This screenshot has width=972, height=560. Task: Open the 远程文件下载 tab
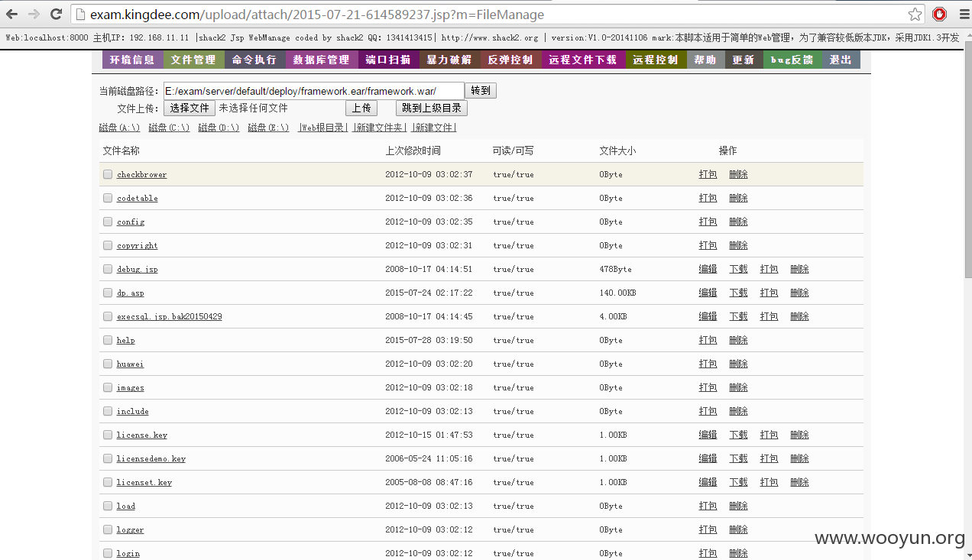(x=583, y=60)
